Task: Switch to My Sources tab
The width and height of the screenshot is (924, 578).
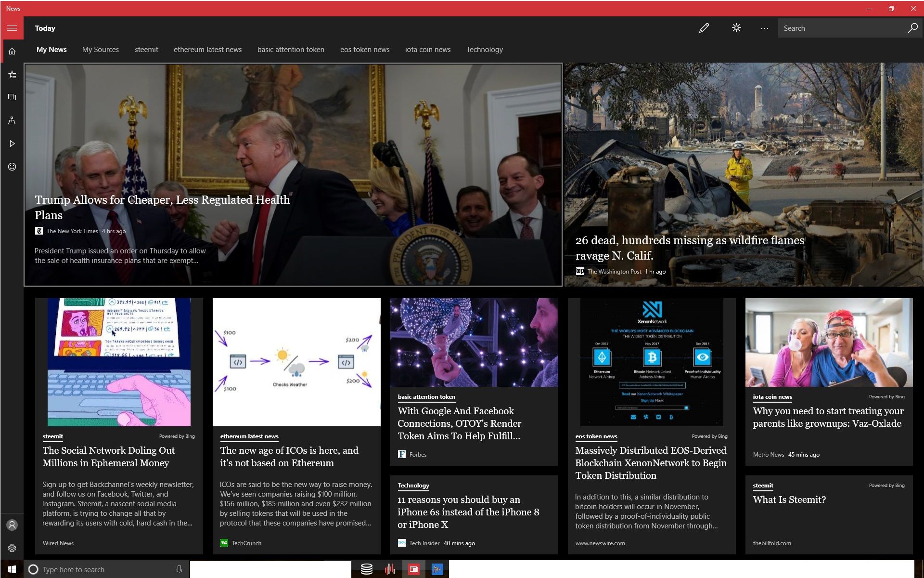Action: point(101,50)
